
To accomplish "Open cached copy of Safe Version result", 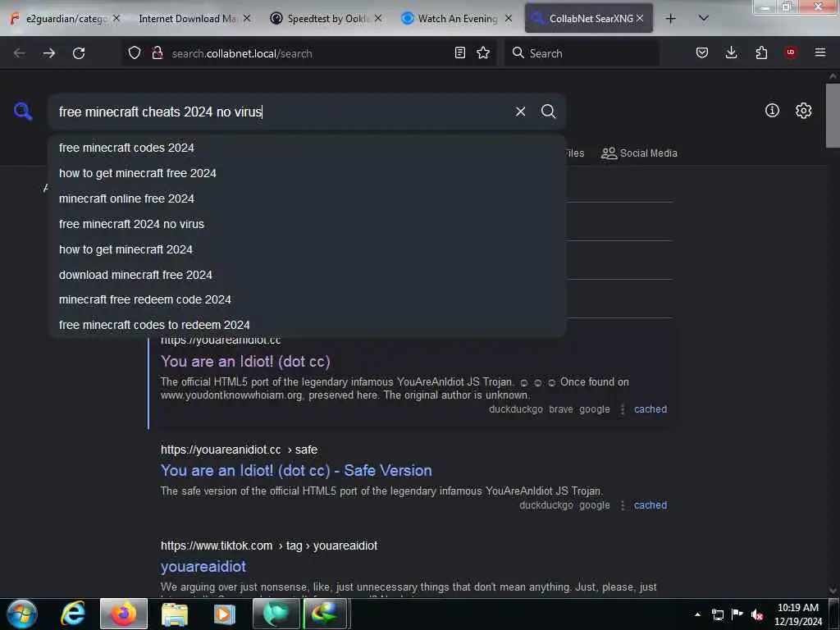I will tap(651, 505).
